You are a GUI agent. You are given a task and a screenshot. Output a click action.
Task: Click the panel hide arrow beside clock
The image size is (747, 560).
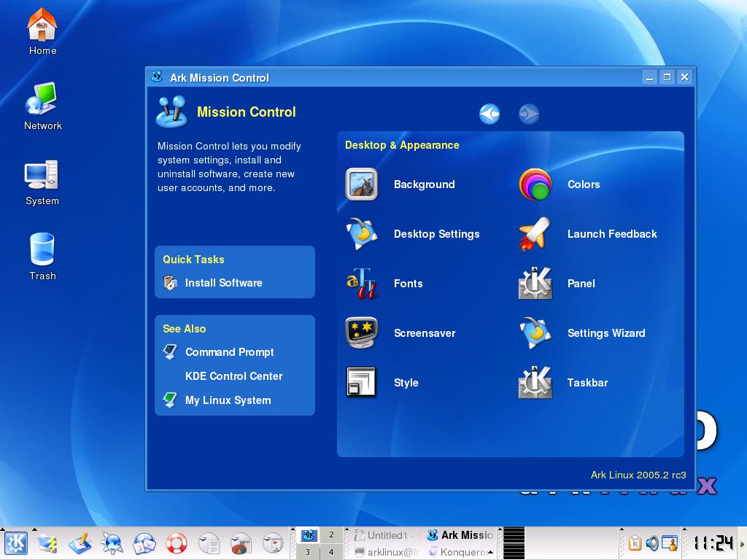coord(742,543)
